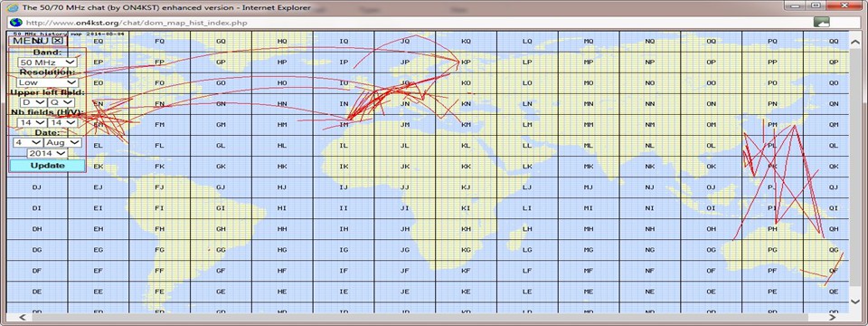Viewport: 868px width, 326px height.
Task: Click the horizontal scrollbar left arrow
Action: pos(23,318)
